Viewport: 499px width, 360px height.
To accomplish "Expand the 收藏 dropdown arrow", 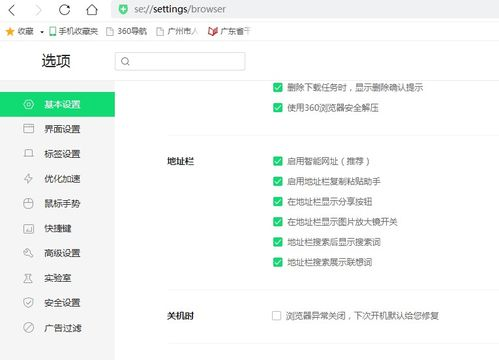I will [42, 32].
